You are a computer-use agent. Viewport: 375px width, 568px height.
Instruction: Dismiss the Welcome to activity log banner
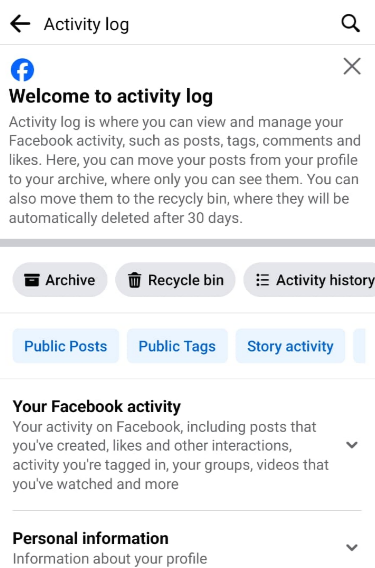tap(352, 66)
